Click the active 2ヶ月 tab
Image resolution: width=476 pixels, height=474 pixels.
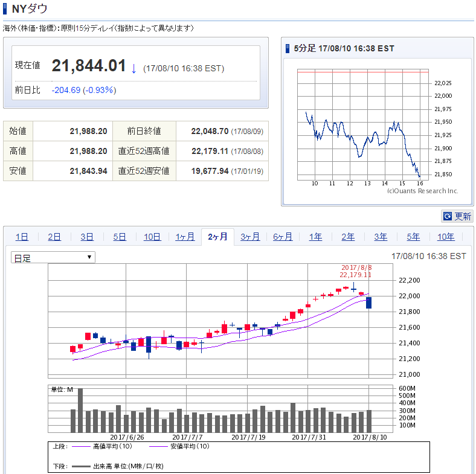point(217,237)
